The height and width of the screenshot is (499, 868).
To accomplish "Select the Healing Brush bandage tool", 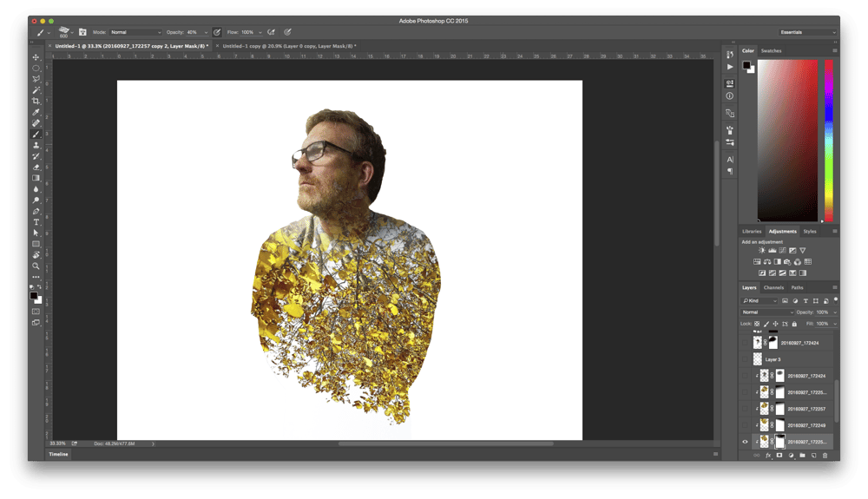I will point(36,123).
